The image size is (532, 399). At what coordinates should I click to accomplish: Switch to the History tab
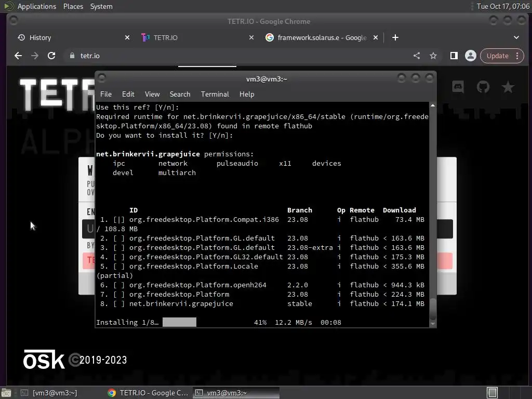[73, 37]
